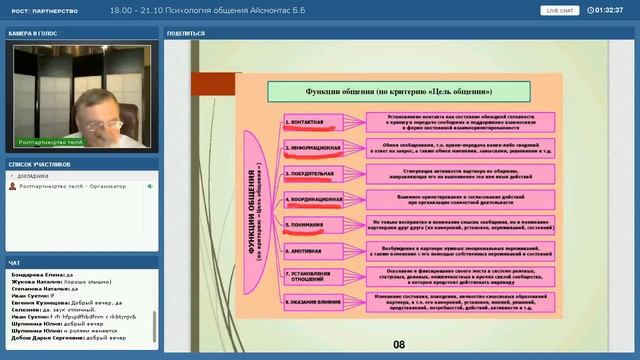Click the speaker icon next to the organizer
Screen dimensions: 640x360
point(150,186)
